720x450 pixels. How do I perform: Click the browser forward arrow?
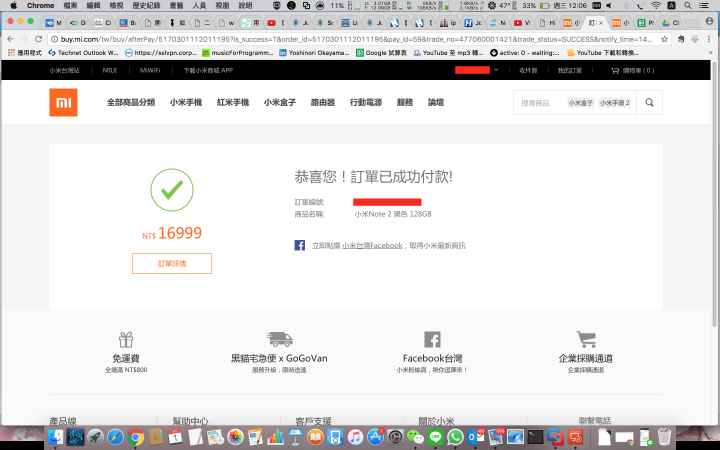(24, 39)
